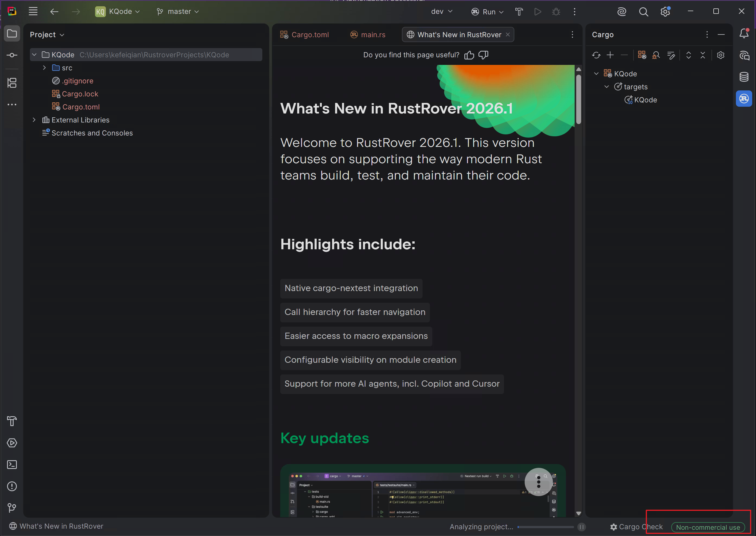Open editor tabs options menu
This screenshot has width=756, height=536.
(x=572, y=35)
